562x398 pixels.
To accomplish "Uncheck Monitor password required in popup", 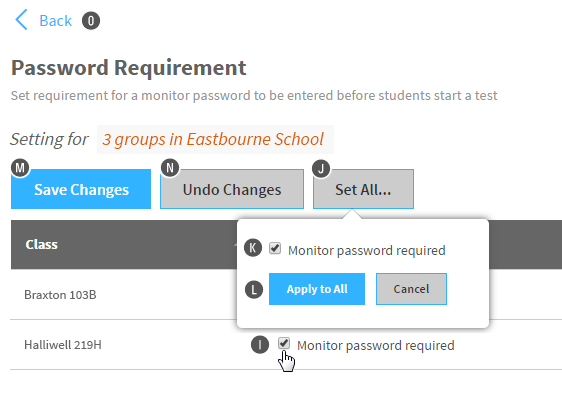I will click(275, 248).
